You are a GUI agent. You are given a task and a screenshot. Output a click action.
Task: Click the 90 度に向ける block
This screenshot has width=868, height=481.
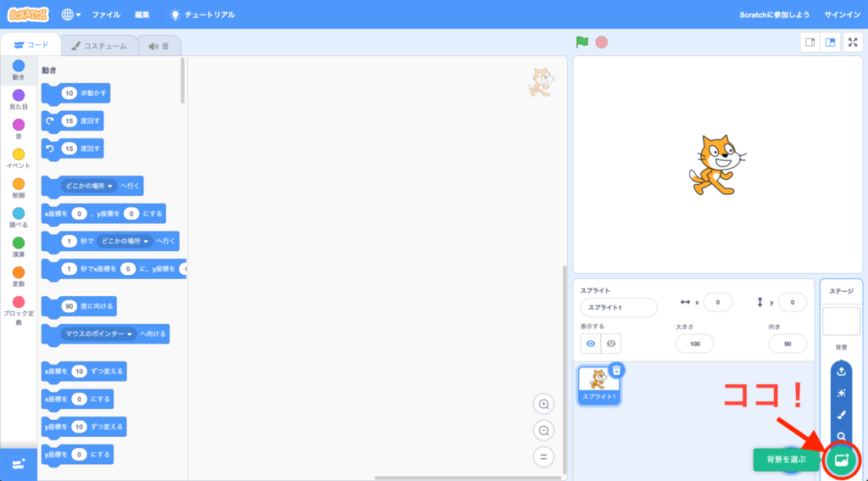pos(79,306)
